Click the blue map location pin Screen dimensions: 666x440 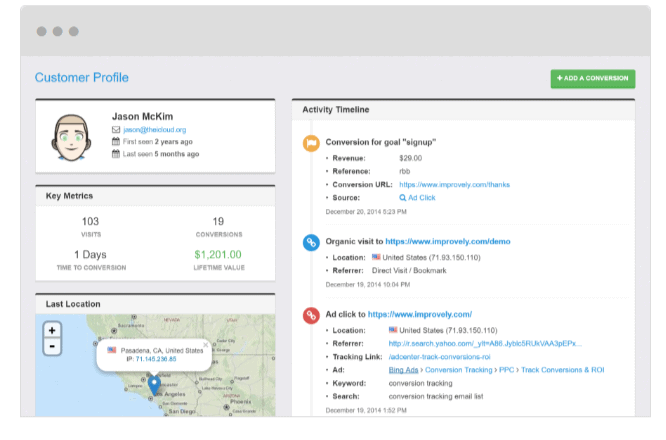pyautogui.click(x=153, y=385)
